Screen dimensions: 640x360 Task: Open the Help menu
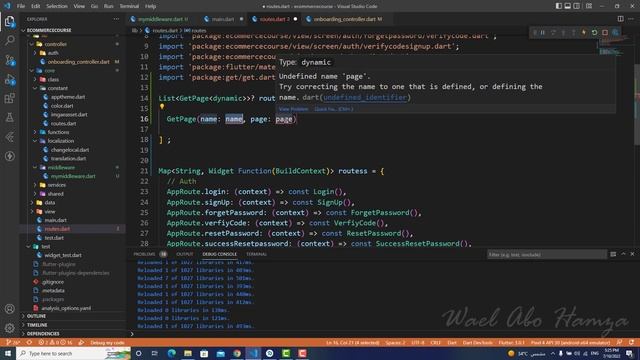click(151, 6)
